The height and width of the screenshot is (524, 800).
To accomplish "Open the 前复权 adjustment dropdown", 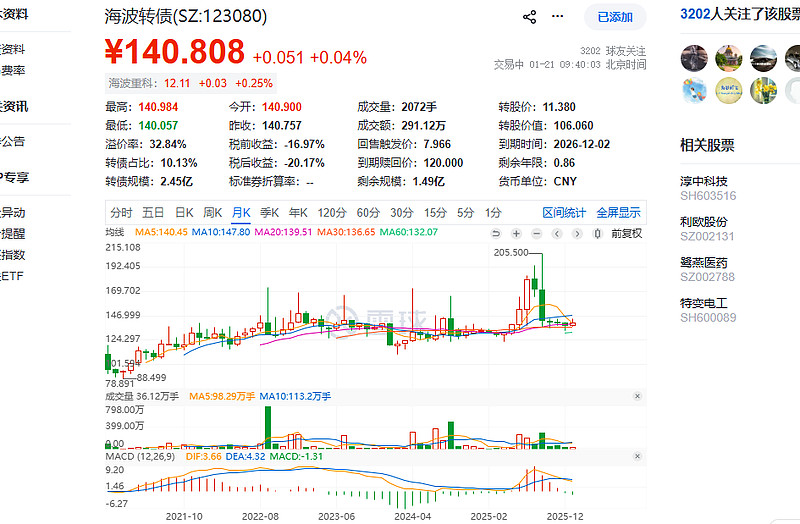I will click(627, 234).
